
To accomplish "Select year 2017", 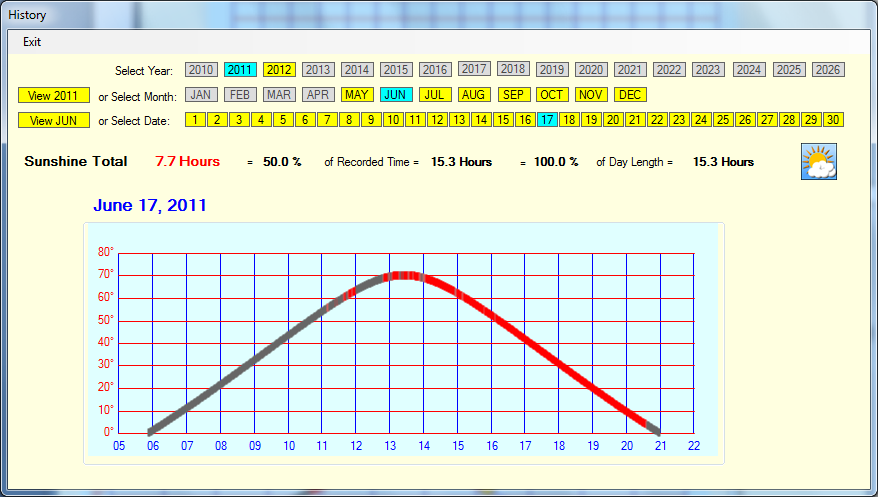I will tap(474, 68).
